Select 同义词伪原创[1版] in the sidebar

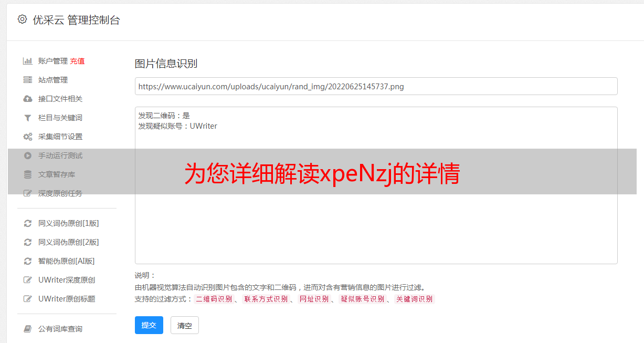[x=69, y=223]
